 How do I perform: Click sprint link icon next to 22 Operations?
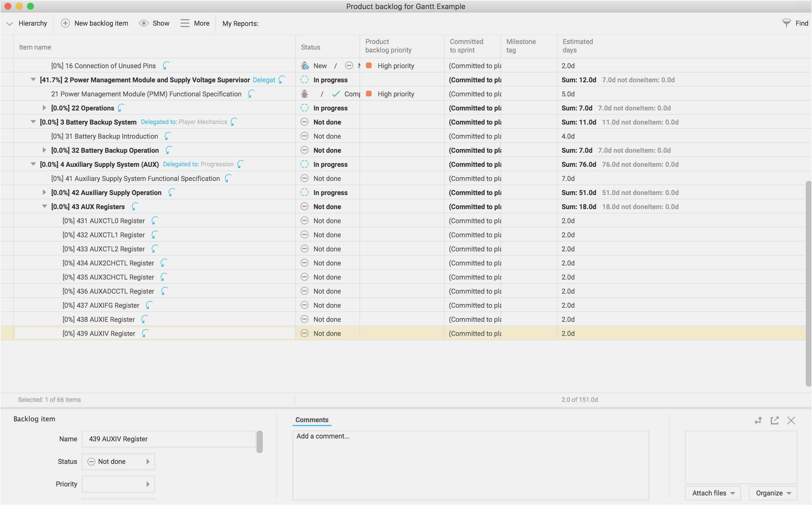(121, 108)
